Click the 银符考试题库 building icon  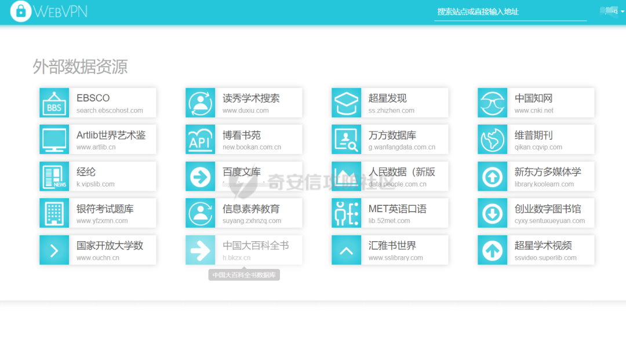[54, 213]
